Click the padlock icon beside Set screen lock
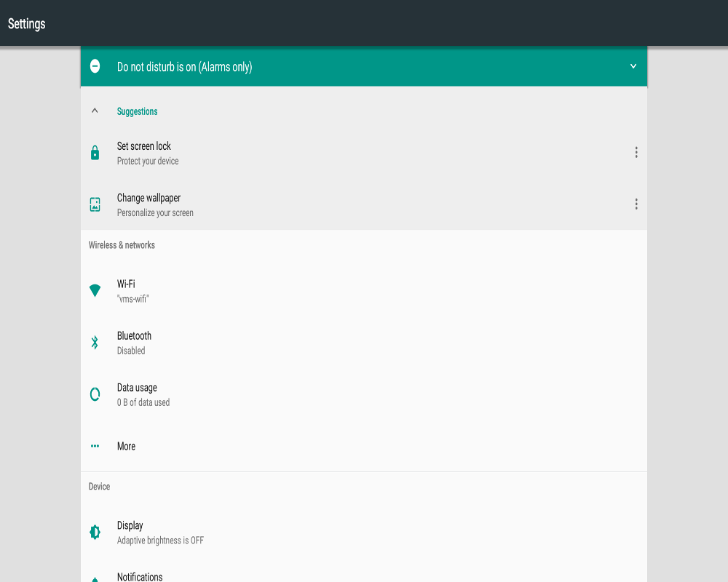The height and width of the screenshot is (582, 728). (95, 152)
